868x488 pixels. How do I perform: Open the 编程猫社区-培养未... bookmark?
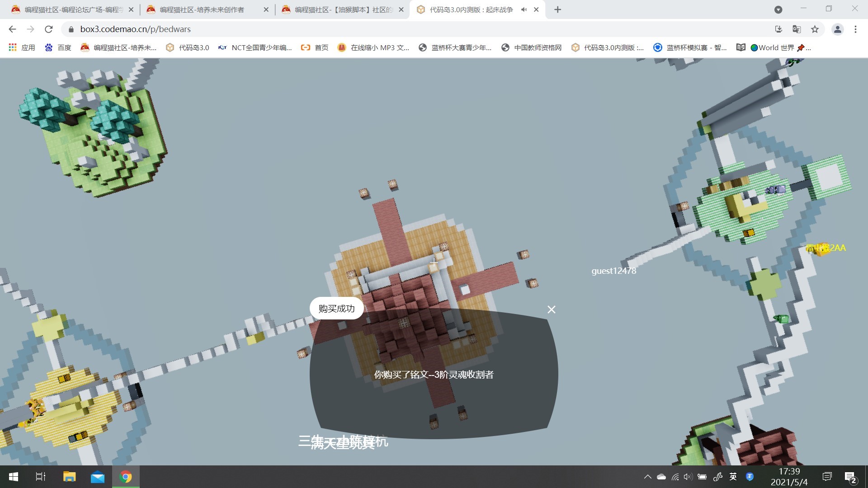pos(118,47)
